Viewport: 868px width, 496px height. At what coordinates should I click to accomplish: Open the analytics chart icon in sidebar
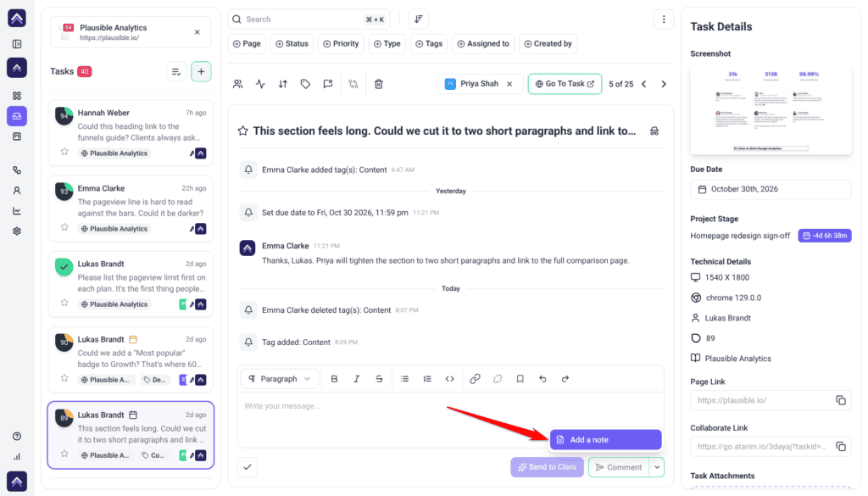click(17, 211)
